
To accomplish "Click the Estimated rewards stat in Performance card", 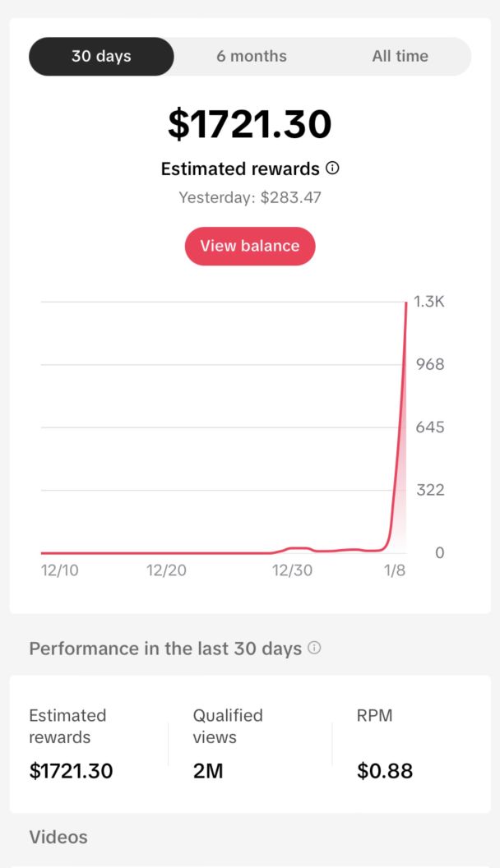I will (x=71, y=743).
